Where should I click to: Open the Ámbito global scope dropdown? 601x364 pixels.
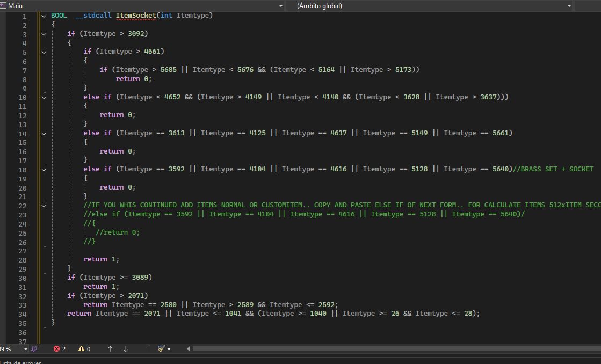point(569,6)
